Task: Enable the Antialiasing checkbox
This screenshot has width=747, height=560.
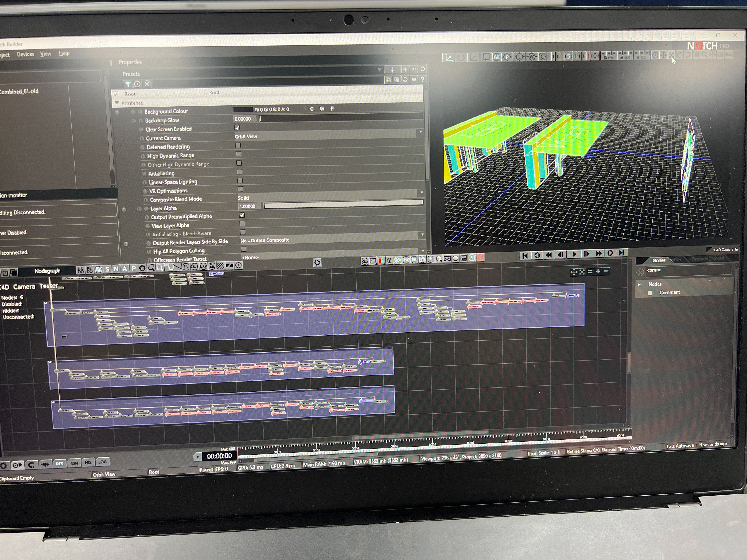Action: 239,172
